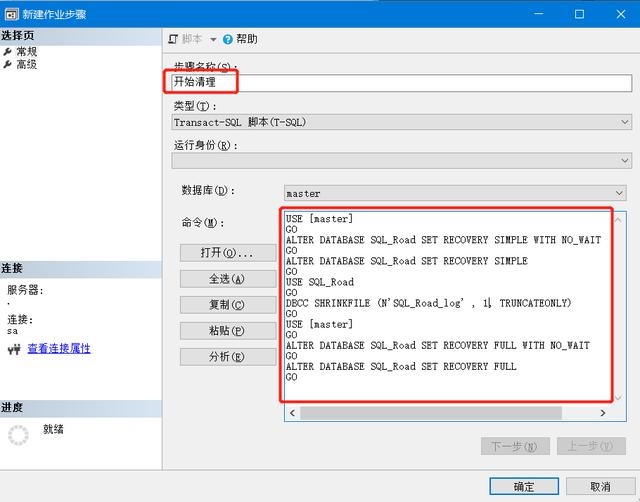This screenshot has height=502, width=640.
Task: Open the Script dropdown arrow
Action: pos(213,40)
